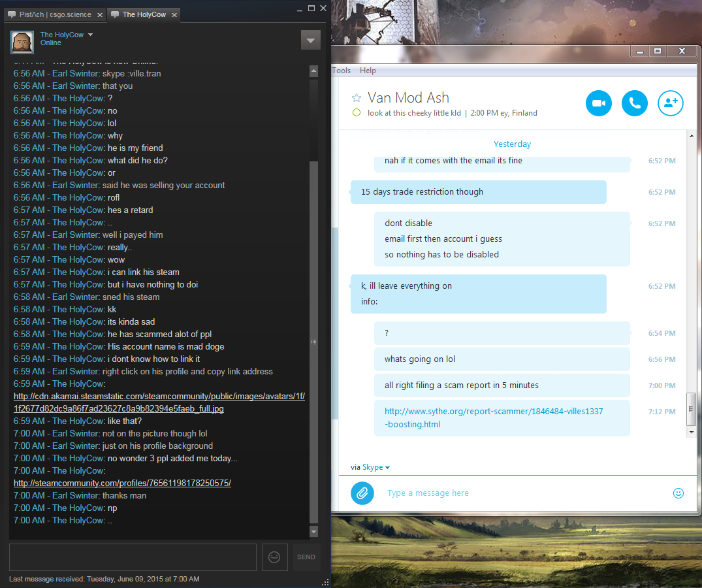Click the 'Yesterday' date header
The height and width of the screenshot is (588, 702).
pos(512,144)
